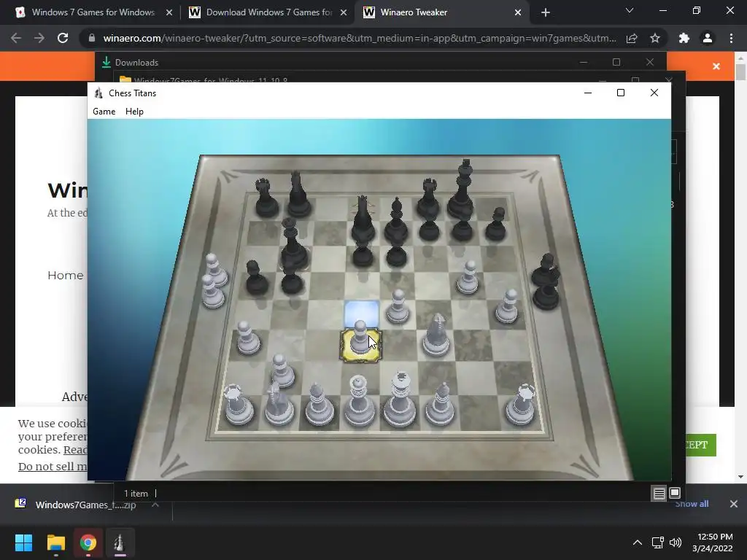This screenshot has height=560, width=747.
Task: Show hidden system tray icons
Action: 637,542
